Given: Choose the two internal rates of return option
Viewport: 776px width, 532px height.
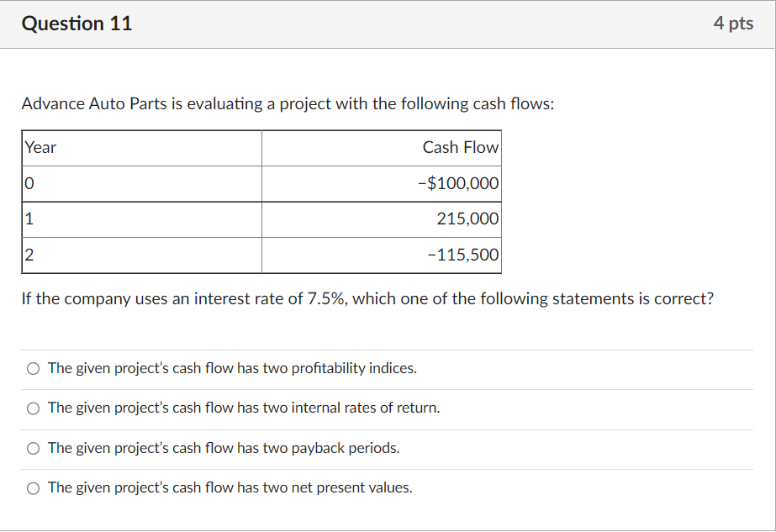Looking at the screenshot, I should tap(33, 408).
